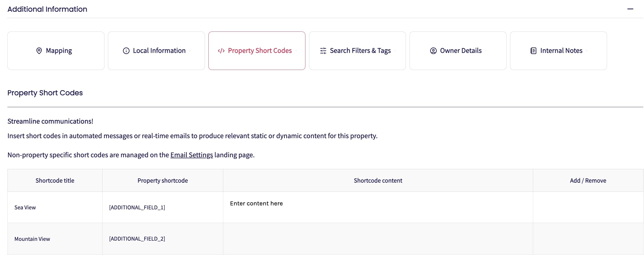This screenshot has height=255, width=644.
Task: Click the Sea View shortcode title
Action: click(25, 207)
